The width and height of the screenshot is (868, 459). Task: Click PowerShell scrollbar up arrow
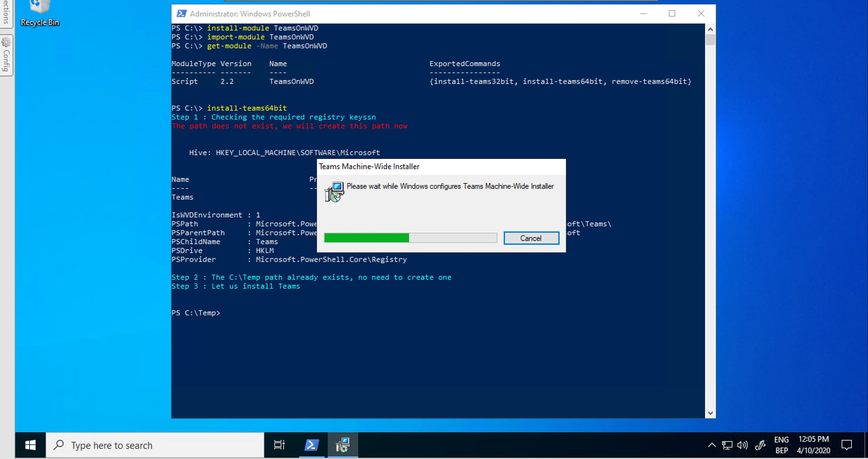[710, 29]
